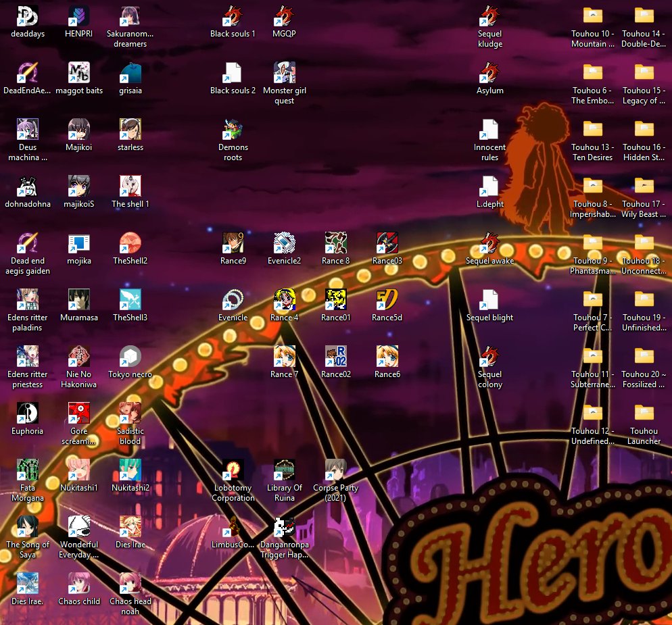The width and height of the screenshot is (672, 625).
Task: Select the Tokyo necro shortcut
Action: (x=130, y=356)
